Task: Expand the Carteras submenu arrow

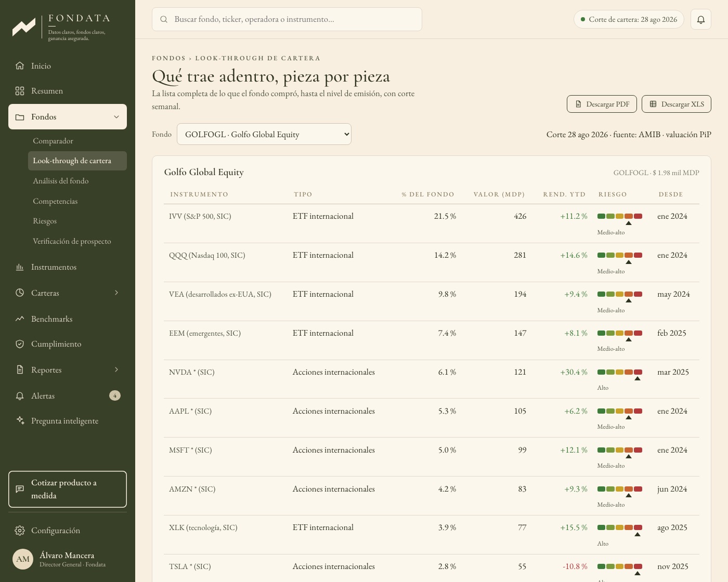Action: tap(116, 293)
